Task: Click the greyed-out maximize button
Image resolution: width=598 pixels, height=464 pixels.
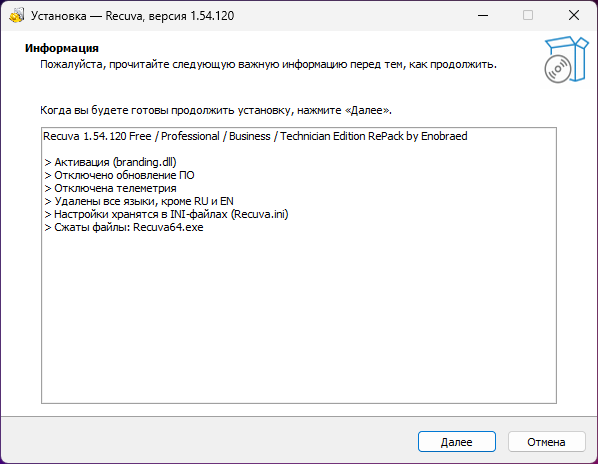Action: (x=528, y=16)
